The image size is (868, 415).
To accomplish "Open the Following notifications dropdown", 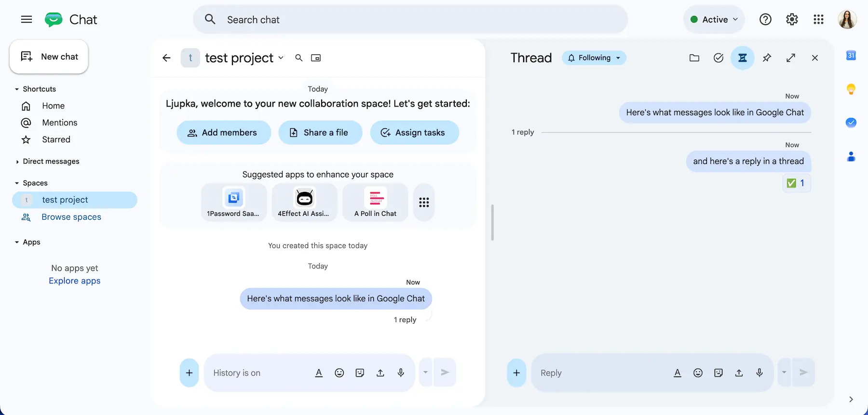I will 594,58.
